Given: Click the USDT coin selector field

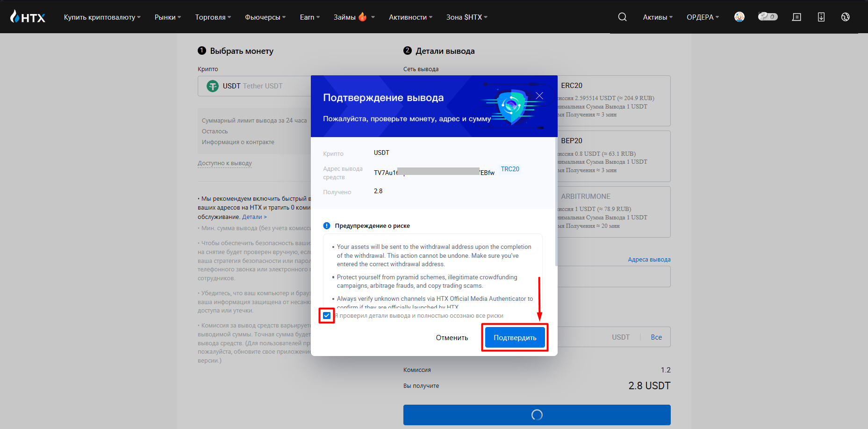Looking at the screenshot, I should tap(254, 86).
